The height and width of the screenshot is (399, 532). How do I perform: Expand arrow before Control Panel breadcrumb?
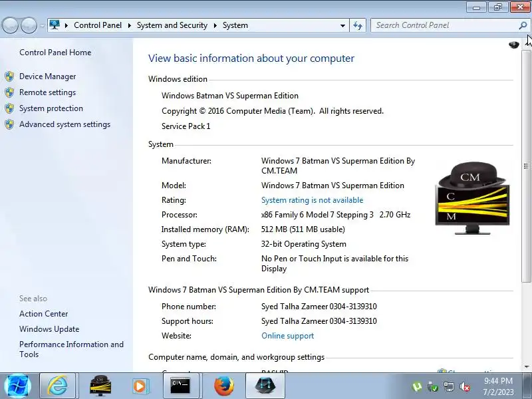(x=66, y=25)
